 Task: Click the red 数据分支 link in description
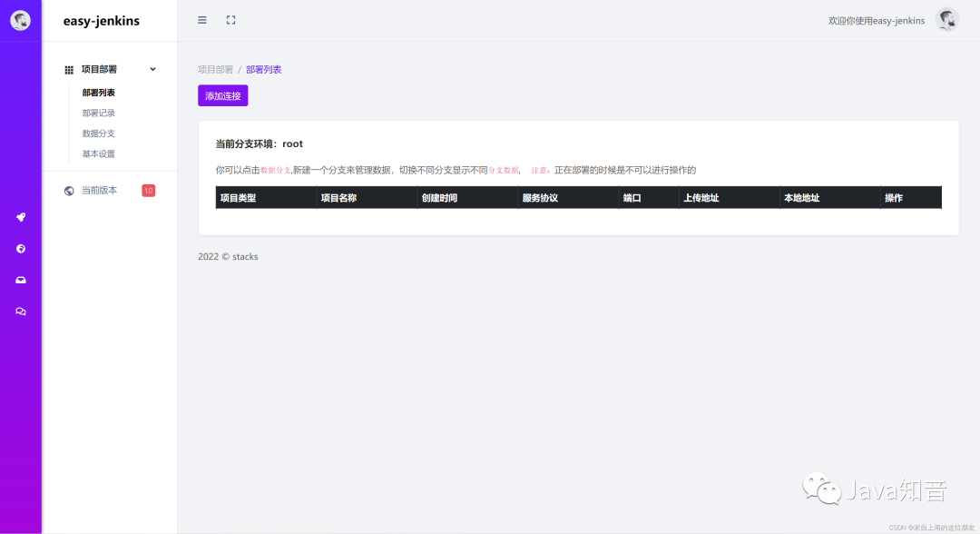(275, 170)
